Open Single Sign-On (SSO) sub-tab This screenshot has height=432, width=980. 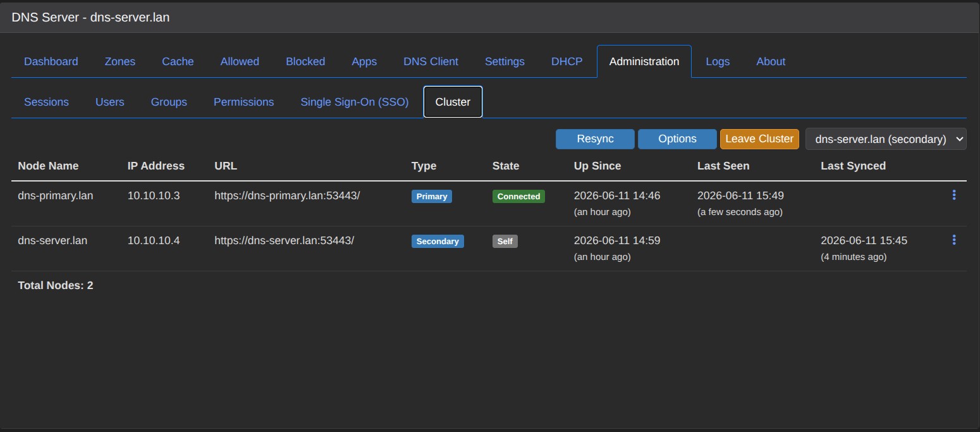(355, 102)
